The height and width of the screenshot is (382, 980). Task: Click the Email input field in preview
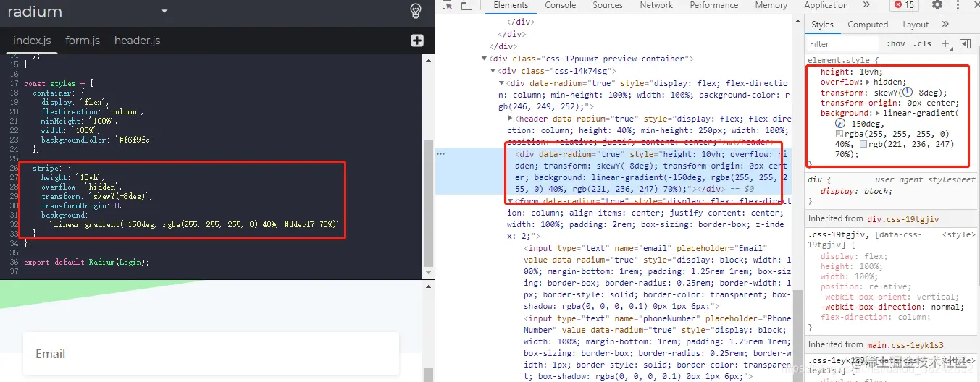(x=211, y=354)
